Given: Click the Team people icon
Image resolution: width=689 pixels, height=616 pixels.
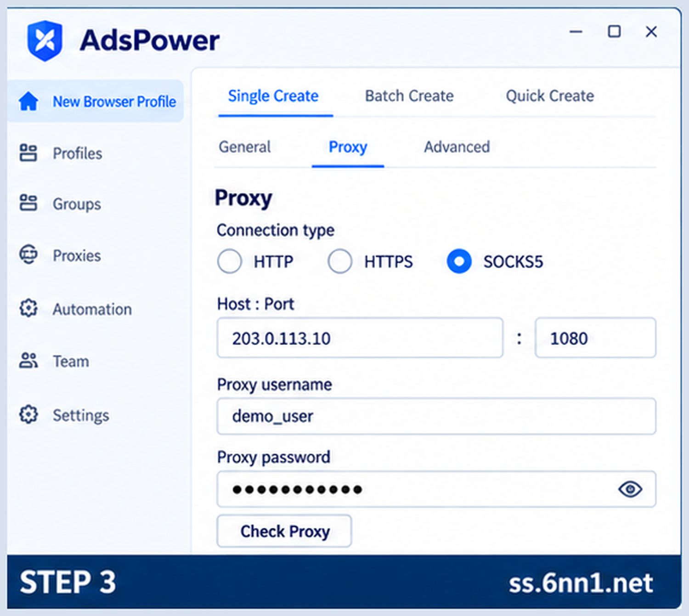Looking at the screenshot, I should point(28,361).
